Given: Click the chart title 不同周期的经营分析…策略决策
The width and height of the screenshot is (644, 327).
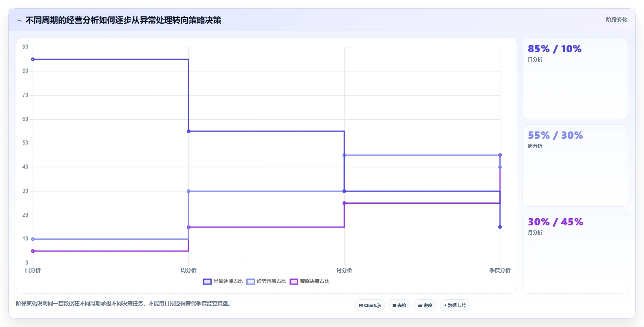Looking at the screenshot, I should tap(123, 20).
